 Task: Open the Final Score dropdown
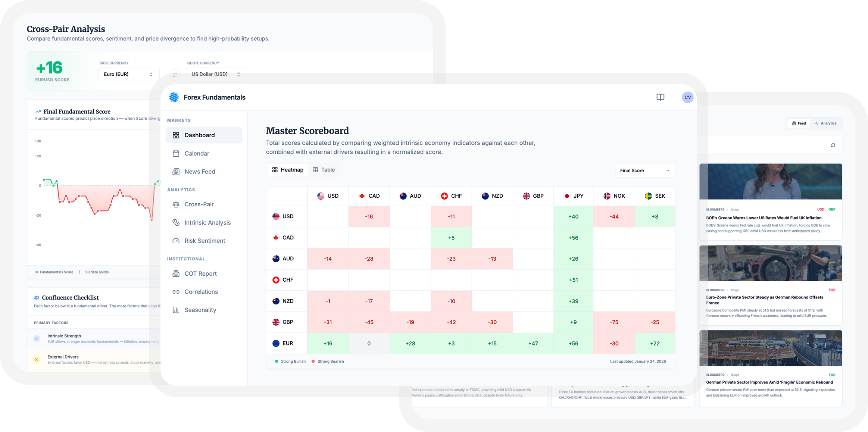(645, 170)
